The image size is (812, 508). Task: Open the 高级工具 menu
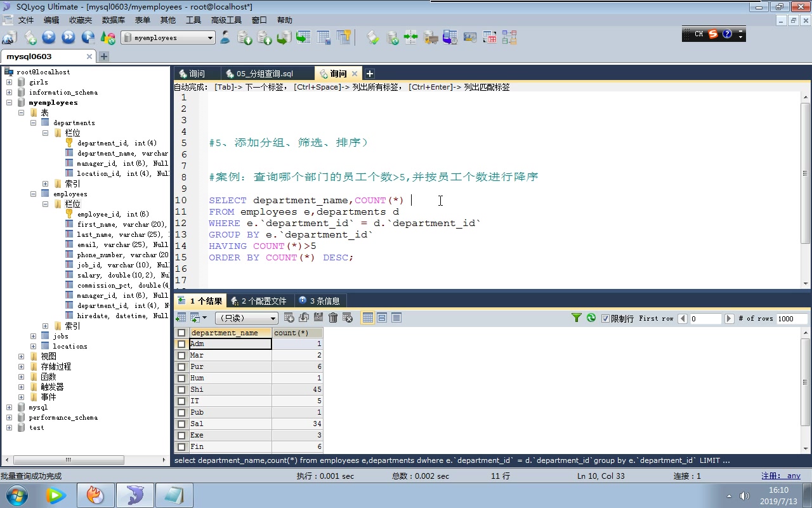(x=226, y=20)
